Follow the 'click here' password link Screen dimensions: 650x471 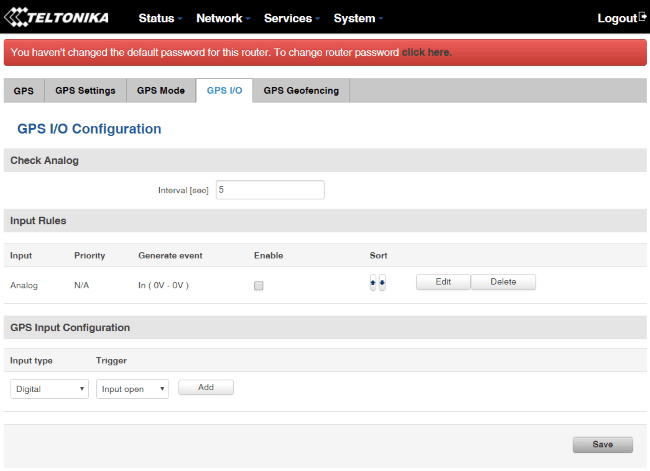coord(426,52)
